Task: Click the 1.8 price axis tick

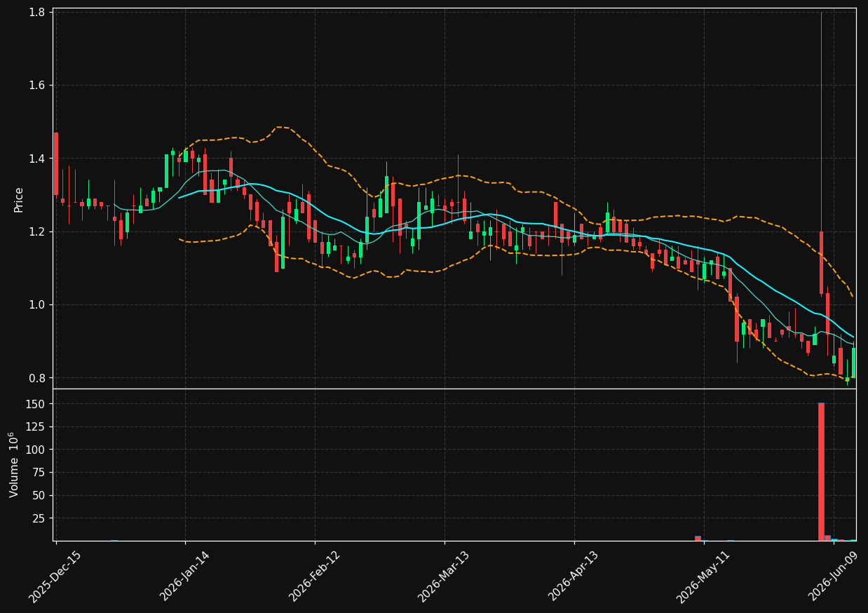Action: click(39, 13)
